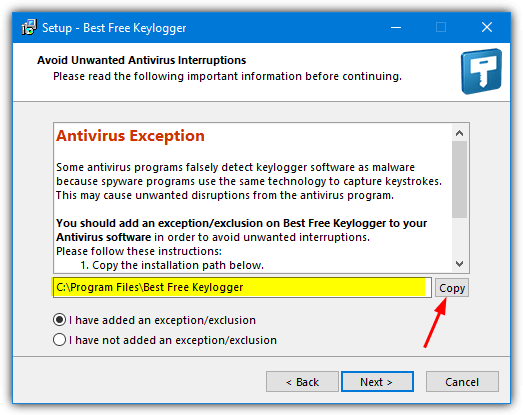Click the blue keylogger logo icon
The height and width of the screenshot is (415, 523).
pyautogui.click(x=481, y=71)
